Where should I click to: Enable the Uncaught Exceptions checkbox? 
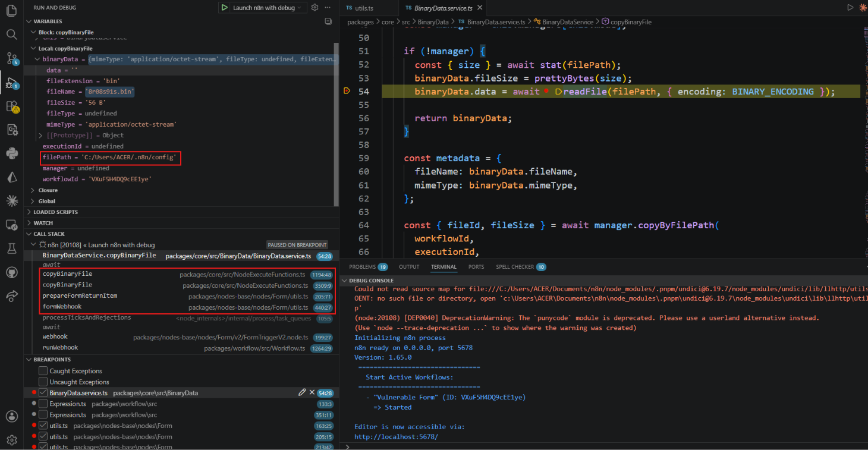coord(43,382)
